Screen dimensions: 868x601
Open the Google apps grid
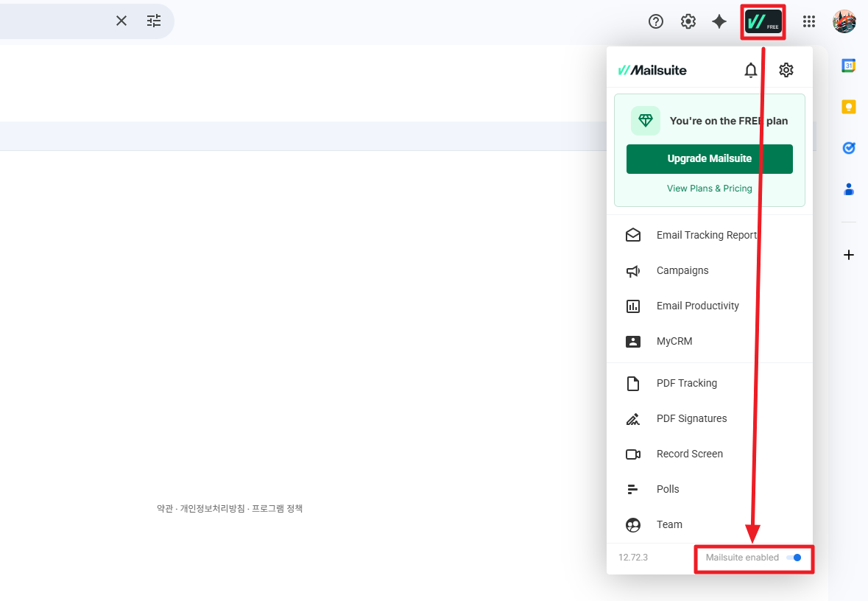[809, 21]
